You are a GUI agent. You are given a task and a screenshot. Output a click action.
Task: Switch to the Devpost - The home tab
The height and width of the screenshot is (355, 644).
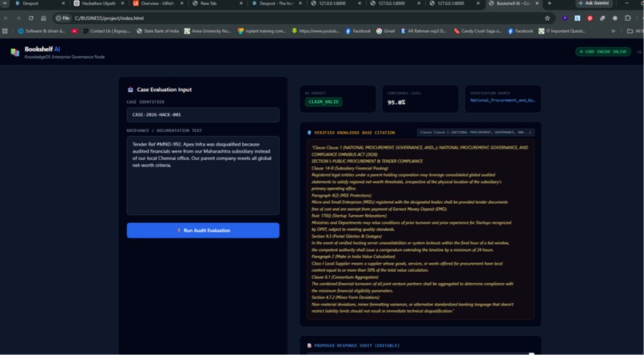coord(276,3)
